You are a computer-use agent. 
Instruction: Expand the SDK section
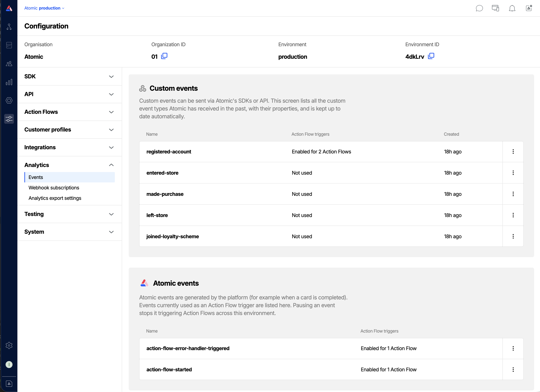pos(70,76)
